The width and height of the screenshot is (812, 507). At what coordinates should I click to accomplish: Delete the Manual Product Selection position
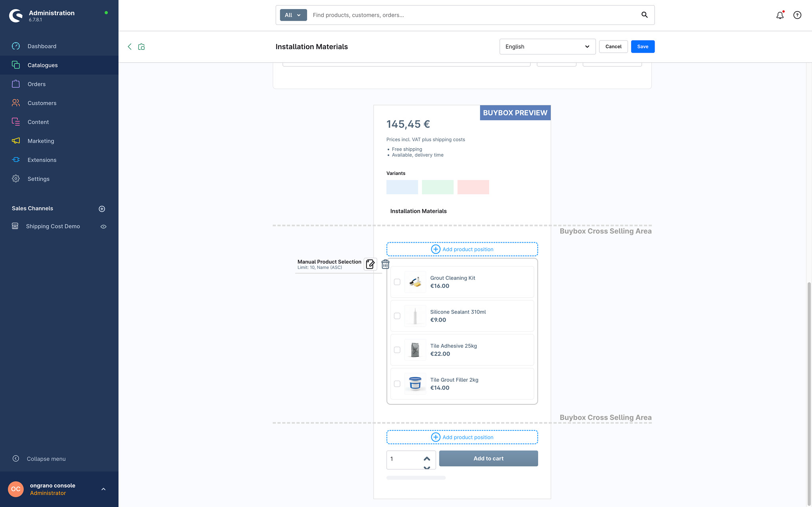point(385,264)
